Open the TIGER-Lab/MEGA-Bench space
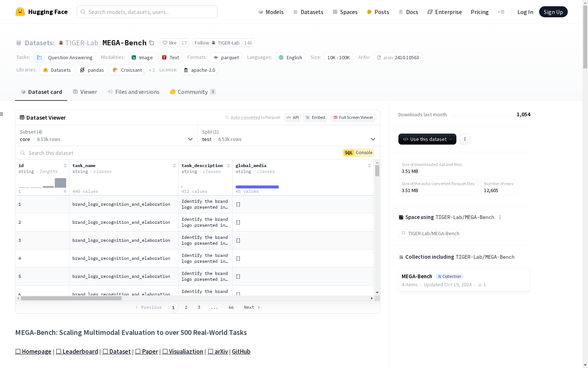Image resolution: width=588 pixels, height=368 pixels. 430,233
